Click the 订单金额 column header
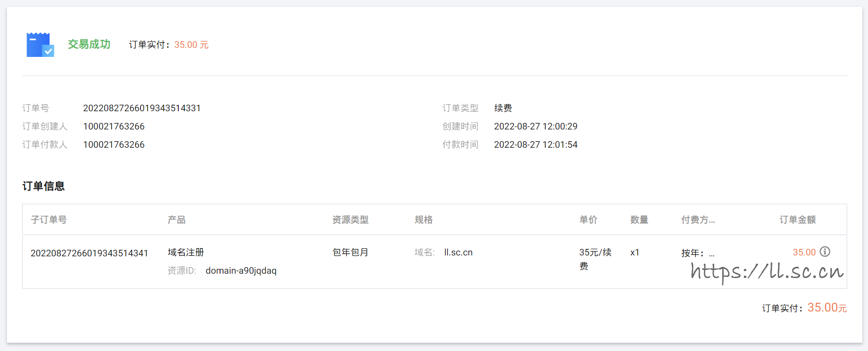The image size is (868, 351). [797, 220]
